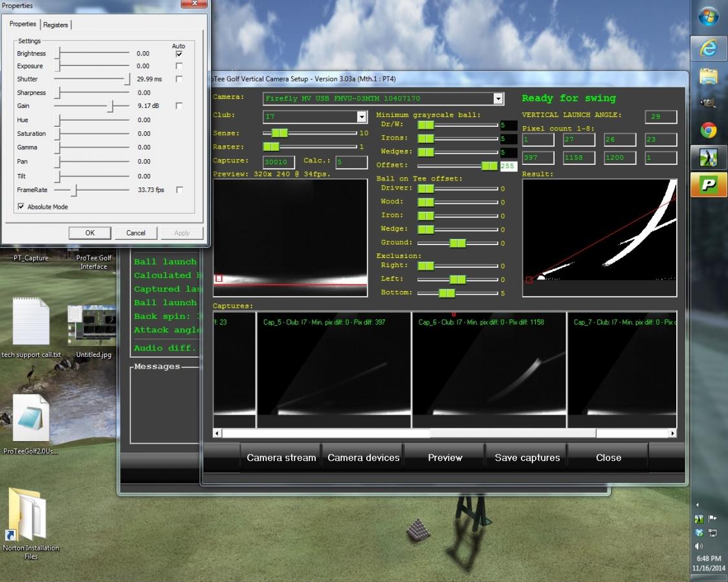Image resolution: width=728 pixels, height=582 pixels.
Task: Select the Properties tab
Action: click(23, 24)
